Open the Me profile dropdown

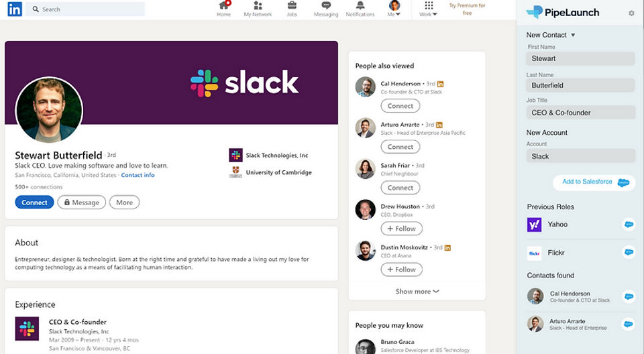point(394,9)
